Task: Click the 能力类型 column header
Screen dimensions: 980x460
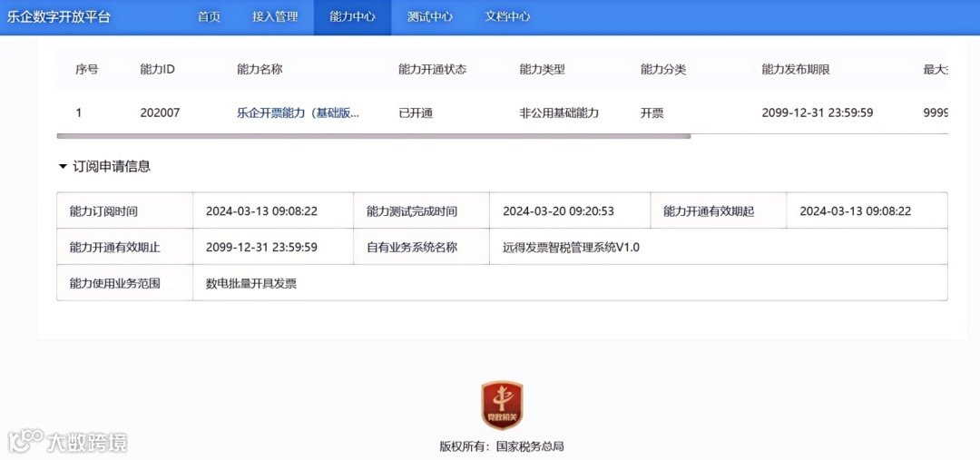Action: 542,69
